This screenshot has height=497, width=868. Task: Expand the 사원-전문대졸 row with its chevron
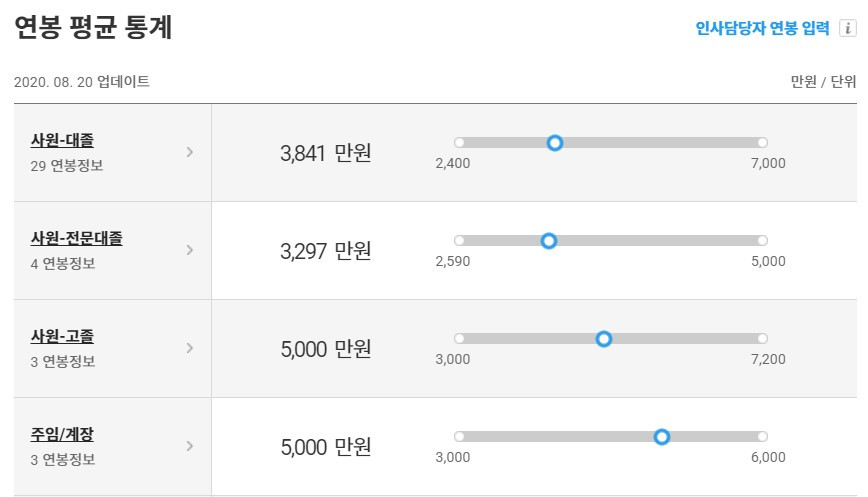pos(190,250)
